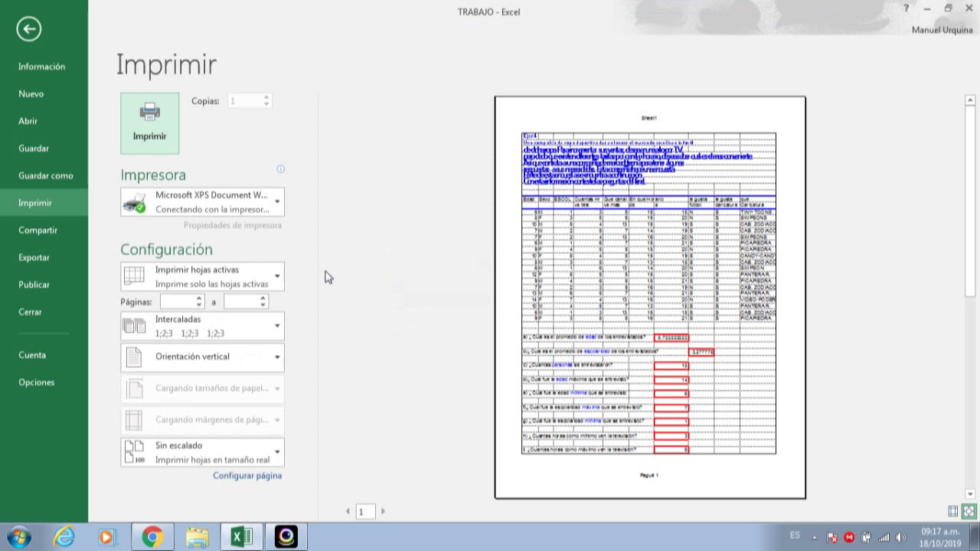Image resolution: width=980 pixels, height=551 pixels.
Task: Launch Internet Explorer from the taskbar
Action: click(64, 537)
